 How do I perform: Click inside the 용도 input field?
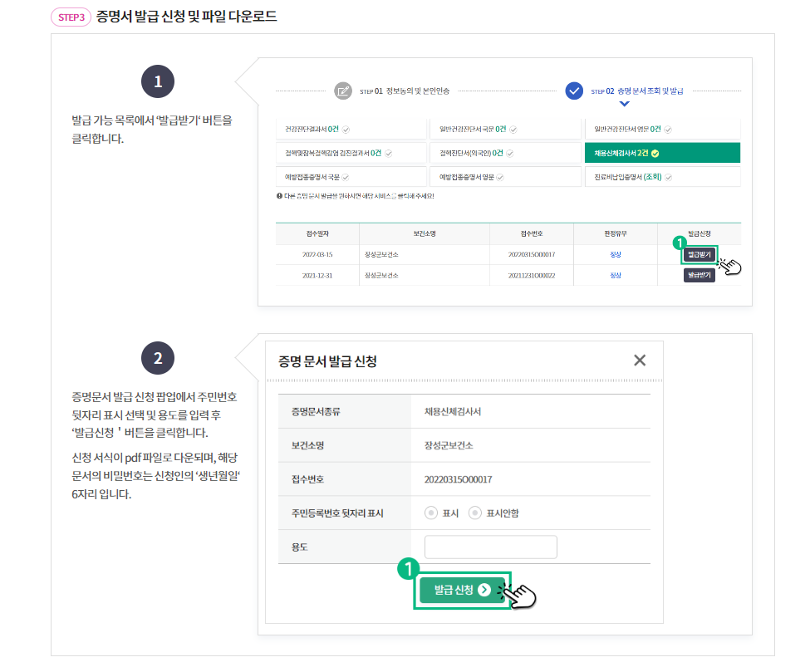click(x=490, y=547)
